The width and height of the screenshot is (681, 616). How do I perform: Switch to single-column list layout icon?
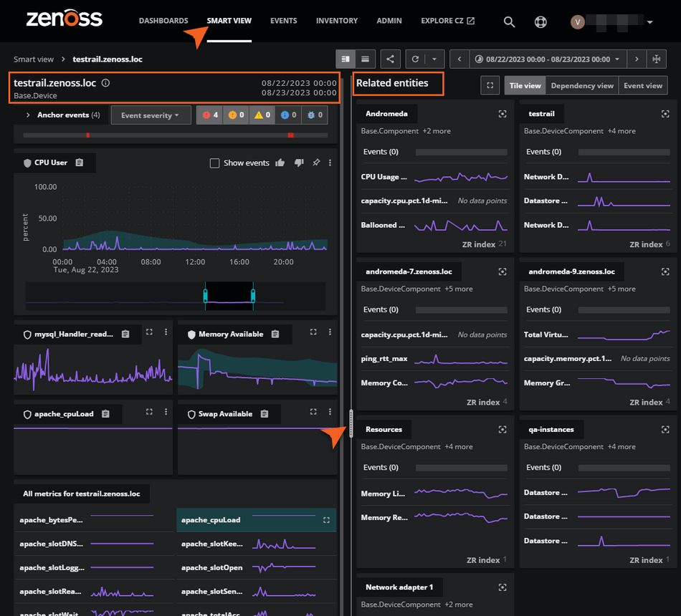tap(366, 59)
